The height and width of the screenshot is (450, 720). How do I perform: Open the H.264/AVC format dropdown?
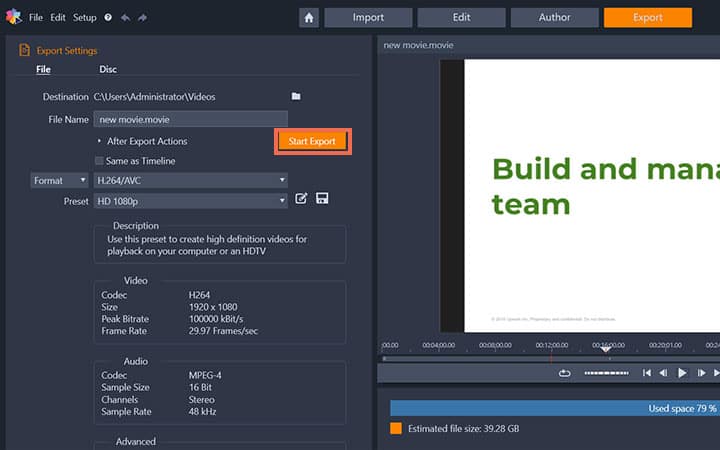pos(191,180)
